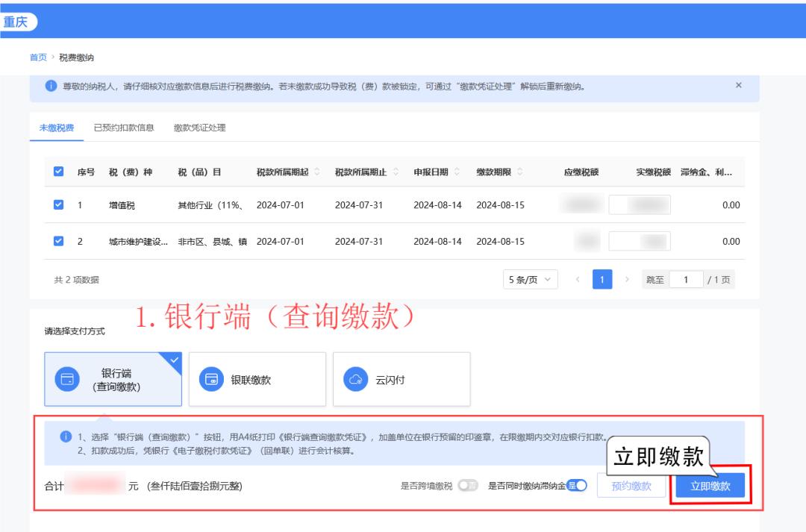Go to next page arrow
Viewport: 806px width, 532px height.
(x=627, y=280)
